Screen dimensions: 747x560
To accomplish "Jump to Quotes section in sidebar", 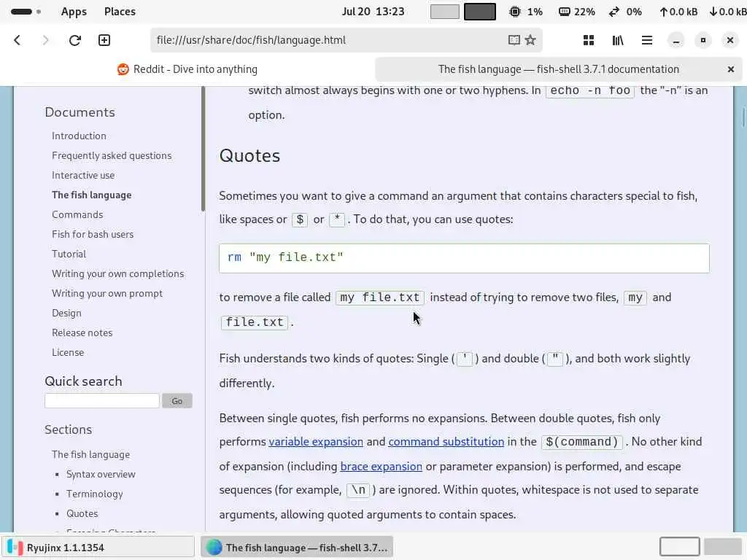I will coord(82,514).
